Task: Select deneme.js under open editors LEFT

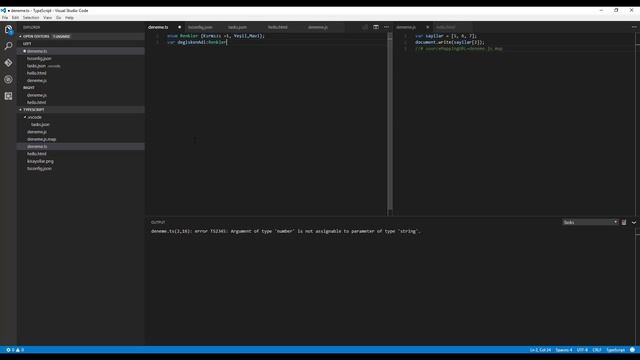Action: click(x=80, y=80)
